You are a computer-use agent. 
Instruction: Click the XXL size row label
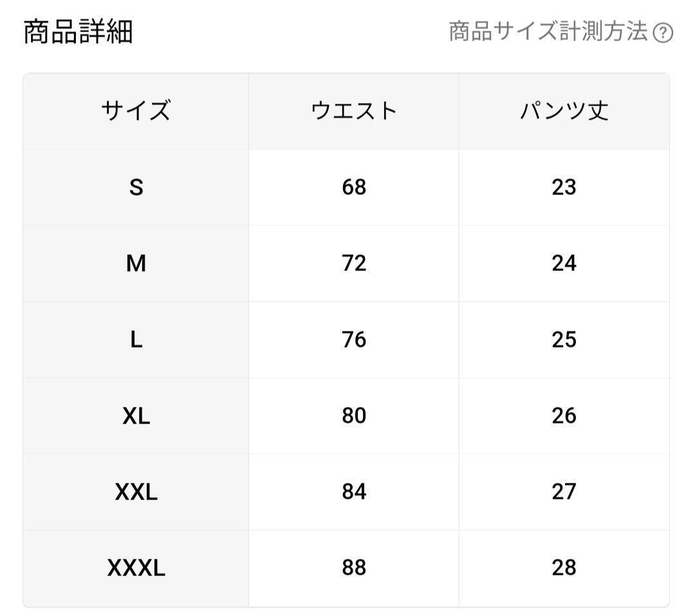[136, 492]
